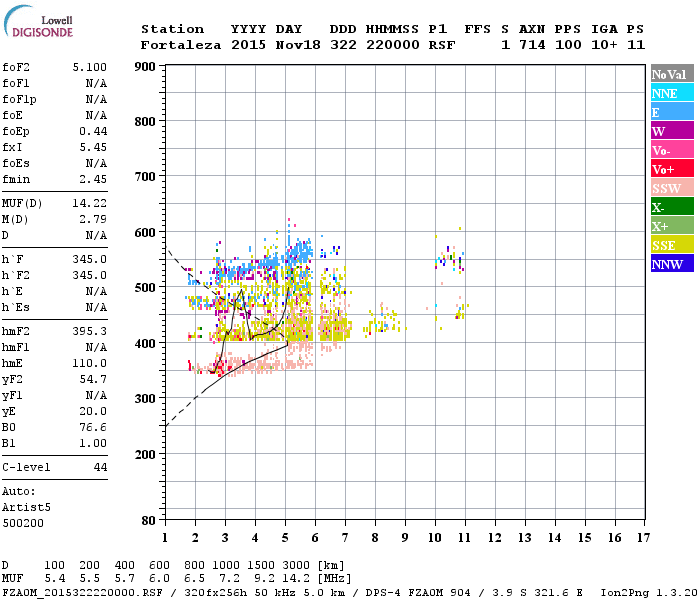Click the M(D) value 2.79
Screen dimensions: 700x600
(93, 220)
